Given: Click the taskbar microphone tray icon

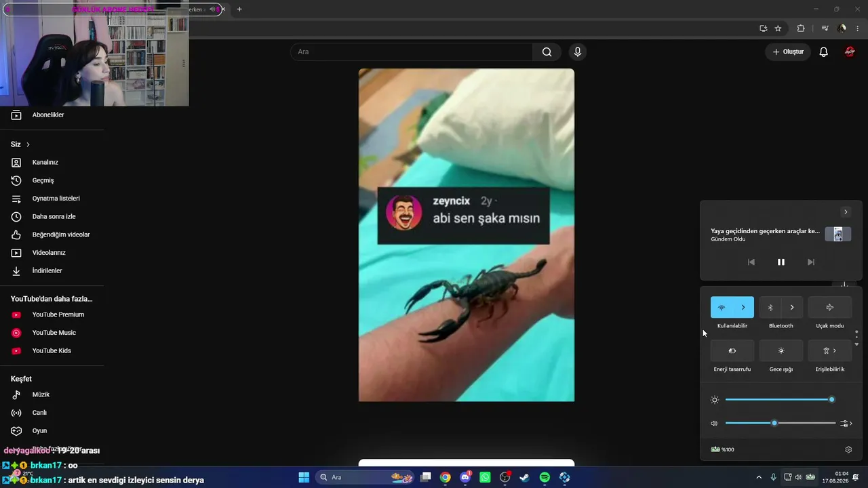Looking at the screenshot, I should pos(773,477).
